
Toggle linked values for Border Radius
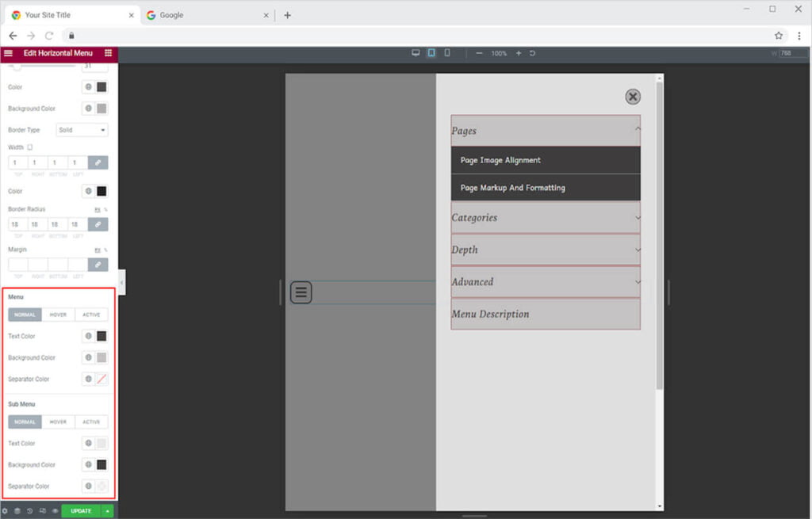point(98,224)
